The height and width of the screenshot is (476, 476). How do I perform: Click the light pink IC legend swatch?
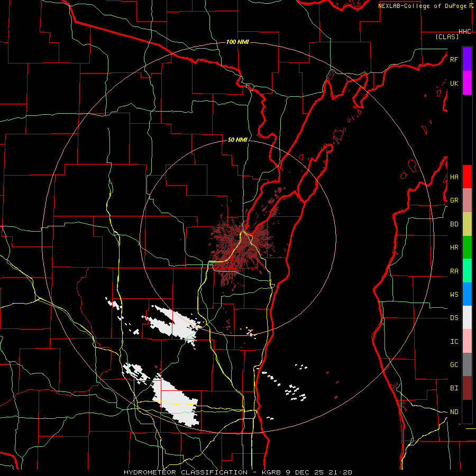467,341
